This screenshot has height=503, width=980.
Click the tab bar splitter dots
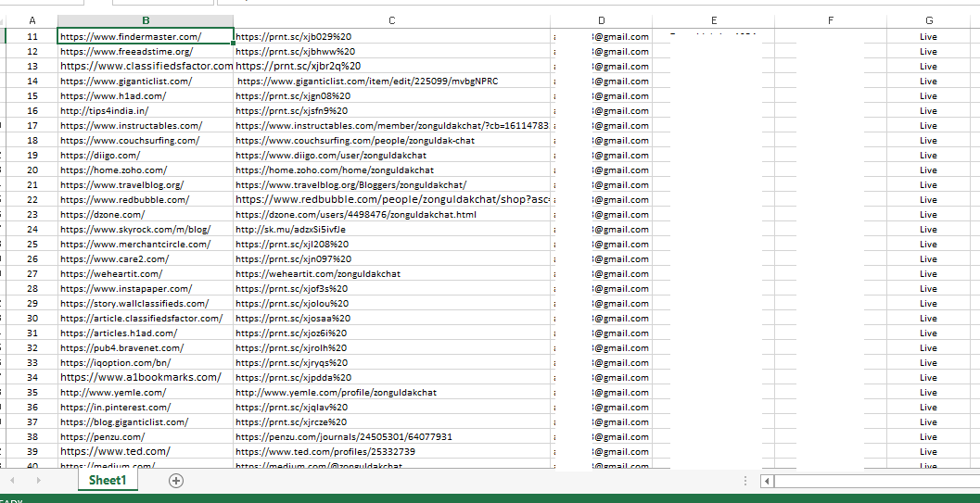pyautogui.click(x=745, y=481)
